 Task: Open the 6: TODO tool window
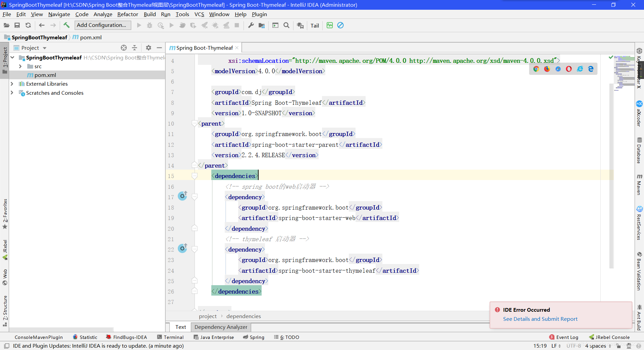[x=286, y=337]
